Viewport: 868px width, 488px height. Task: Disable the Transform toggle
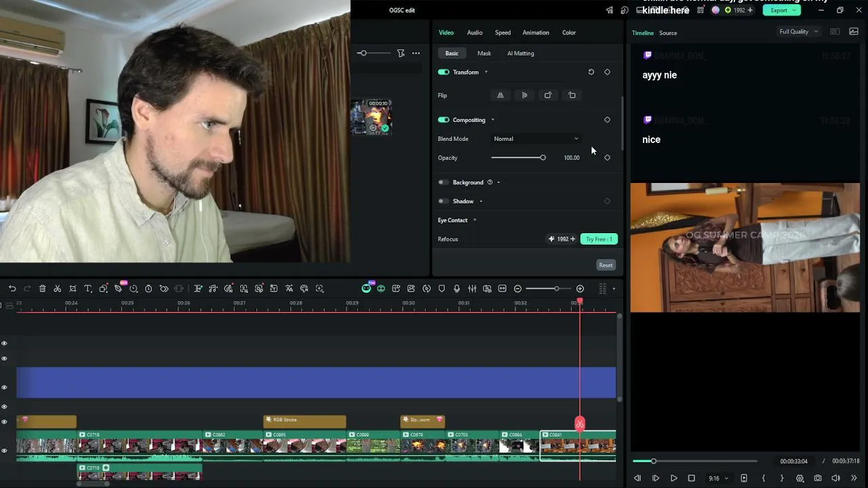(443, 72)
